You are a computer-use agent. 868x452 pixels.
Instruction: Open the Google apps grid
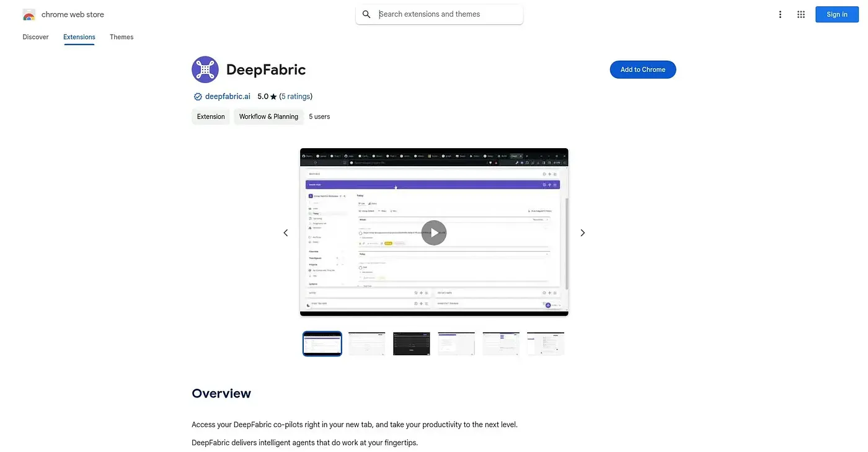[x=801, y=14]
